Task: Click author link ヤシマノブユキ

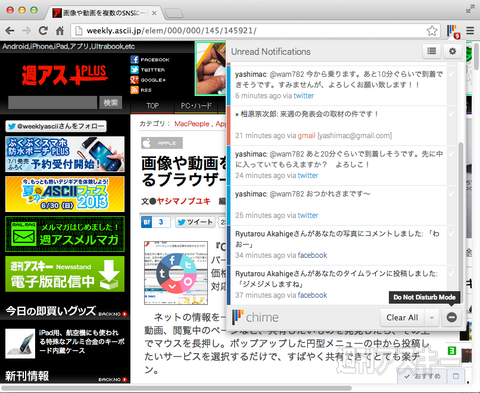Action: [x=183, y=201]
